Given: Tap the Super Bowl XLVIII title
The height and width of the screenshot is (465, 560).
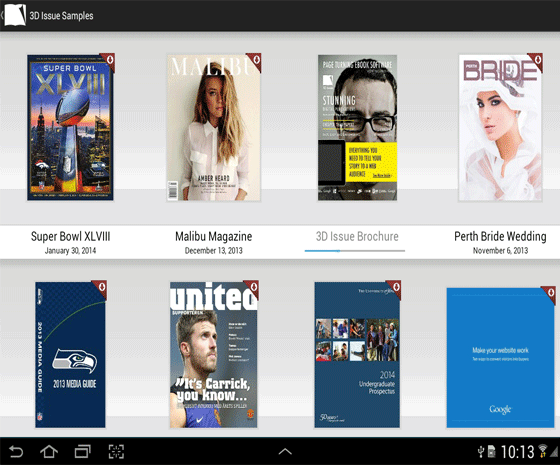Looking at the screenshot, I should (70, 236).
